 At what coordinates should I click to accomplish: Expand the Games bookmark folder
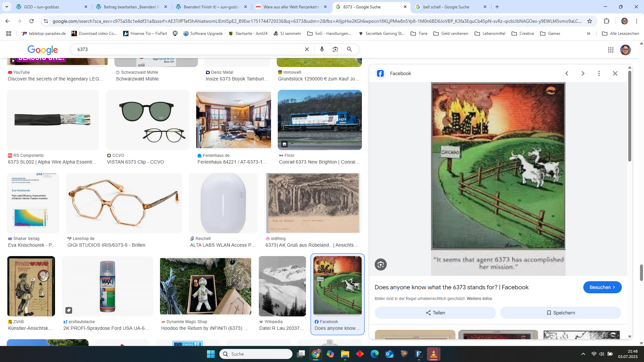[x=550, y=34]
